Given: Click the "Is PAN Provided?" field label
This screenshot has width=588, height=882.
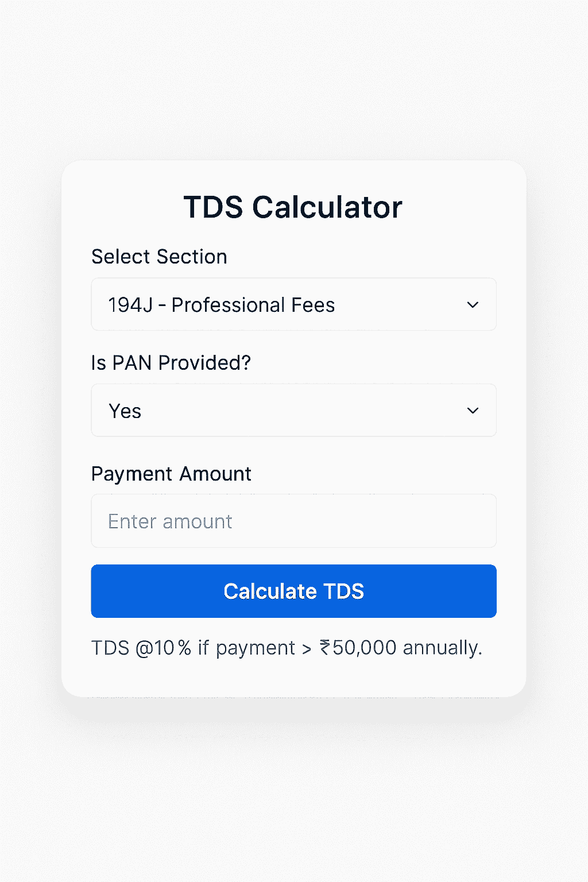Looking at the screenshot, I should coord(171,363).
